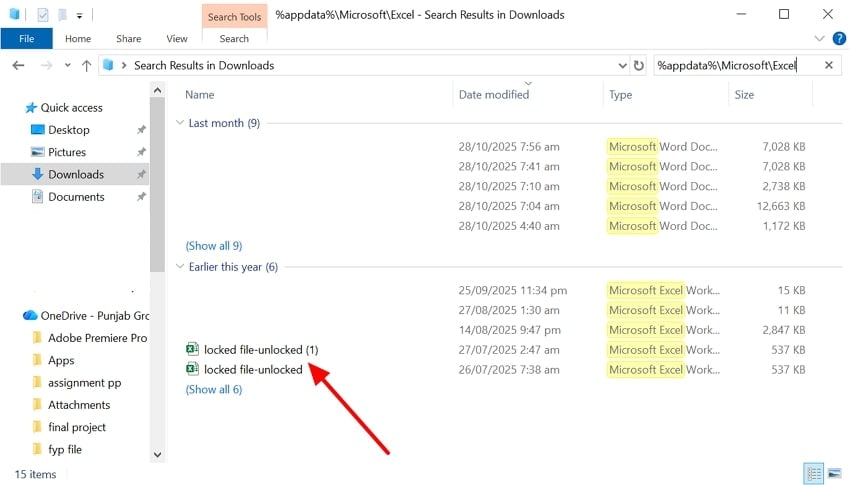Click the pin icon next to Documents

[x=141, y=197]
